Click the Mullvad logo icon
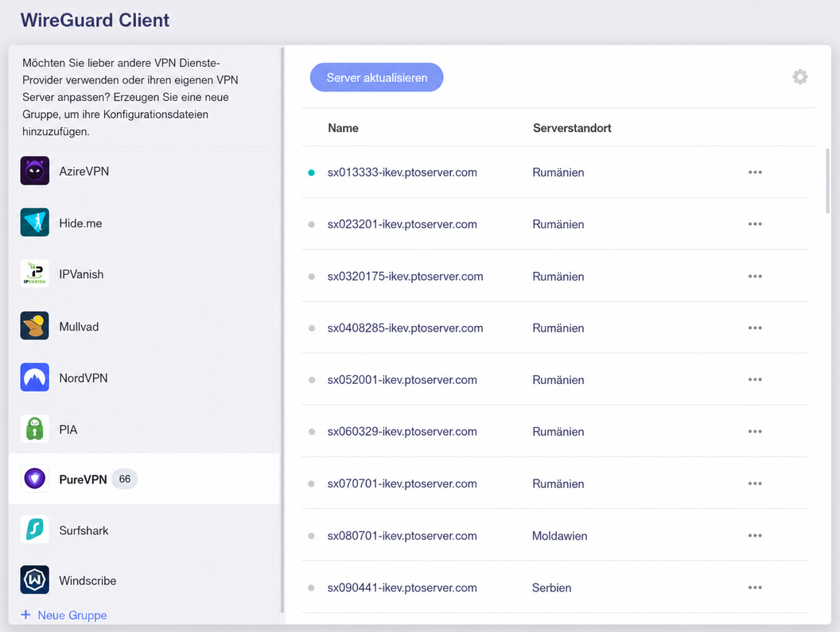 point(35,326)
